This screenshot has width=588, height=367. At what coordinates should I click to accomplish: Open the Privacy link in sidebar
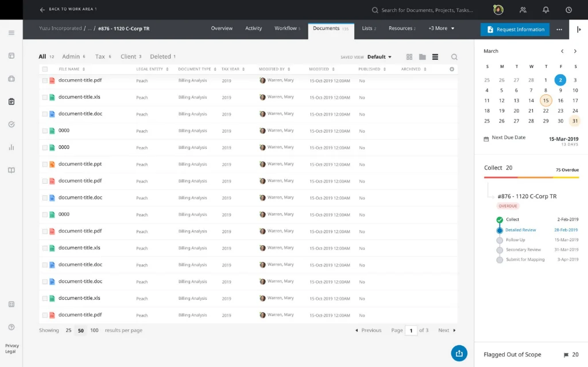[12, 346]
